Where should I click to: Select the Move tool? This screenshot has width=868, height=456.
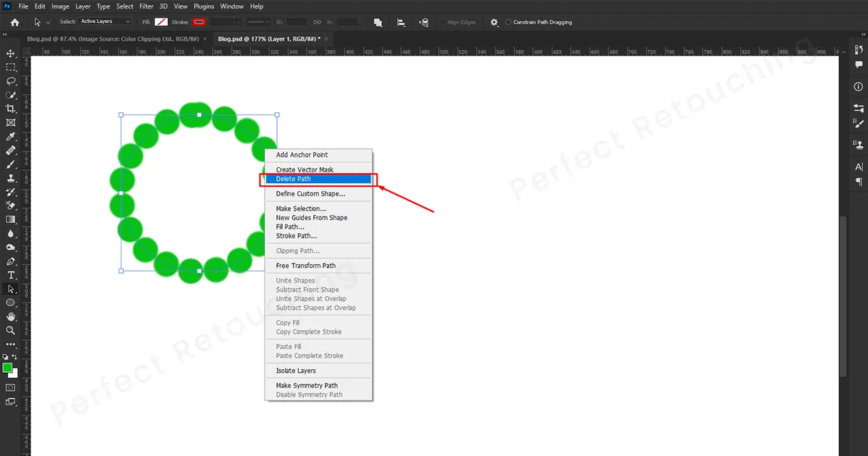point(11,54)
